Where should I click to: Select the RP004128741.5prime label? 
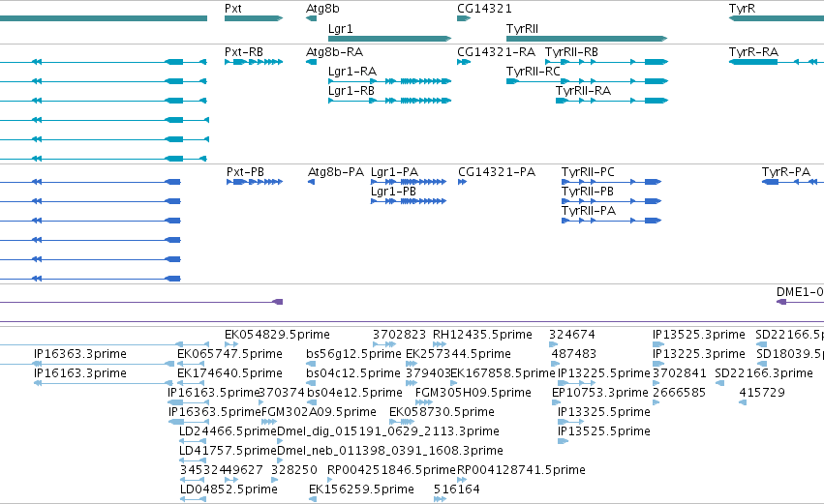tap(521, 470)
